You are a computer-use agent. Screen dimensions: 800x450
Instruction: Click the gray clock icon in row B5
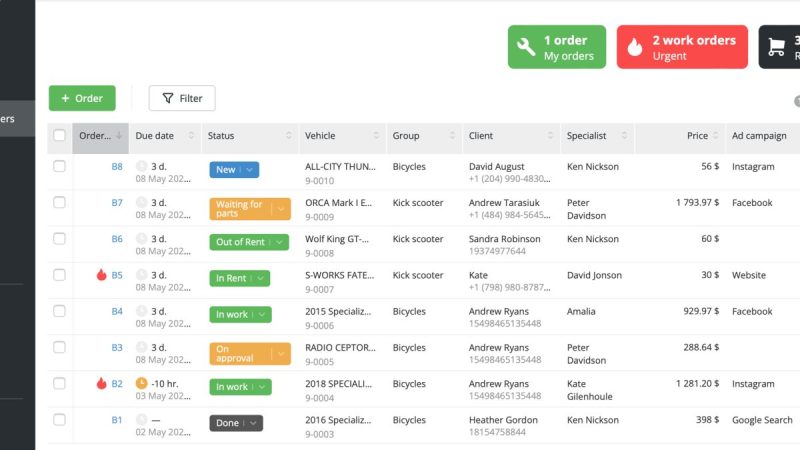[141, 274]
